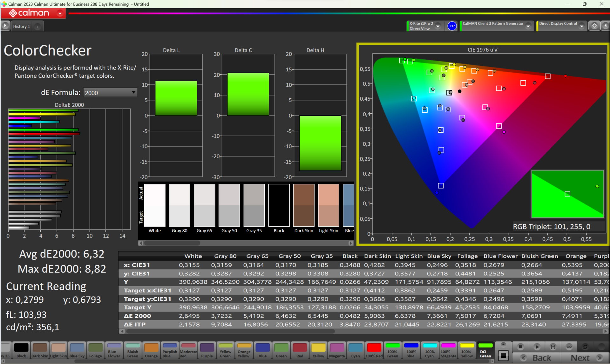Switch to the History 1 tab

21,26
